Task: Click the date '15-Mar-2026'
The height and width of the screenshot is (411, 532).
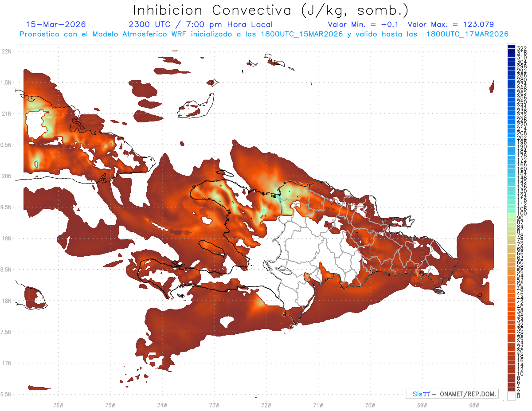Action: click(x=56, y=24)
